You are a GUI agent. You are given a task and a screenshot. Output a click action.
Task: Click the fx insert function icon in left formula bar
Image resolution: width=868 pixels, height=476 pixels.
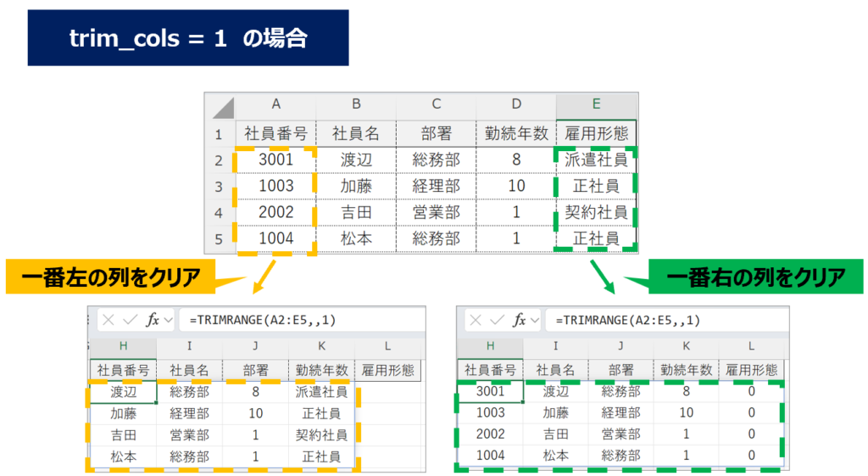click(153, 320)
